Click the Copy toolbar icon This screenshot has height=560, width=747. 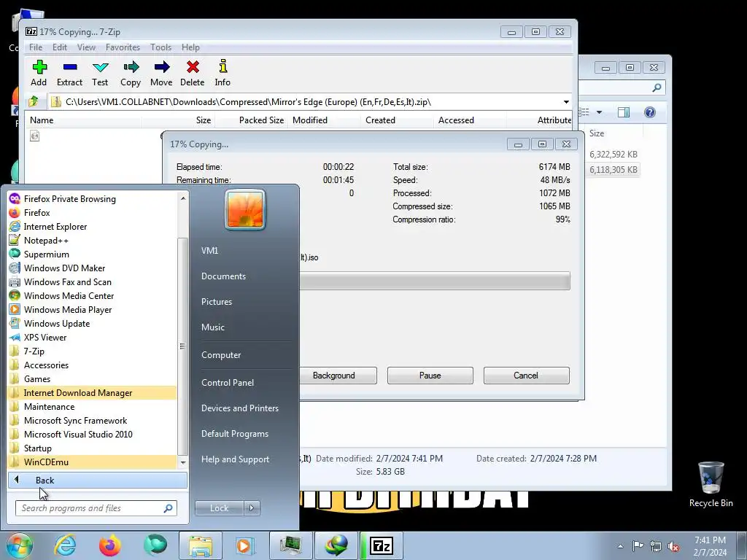[131, 72]
